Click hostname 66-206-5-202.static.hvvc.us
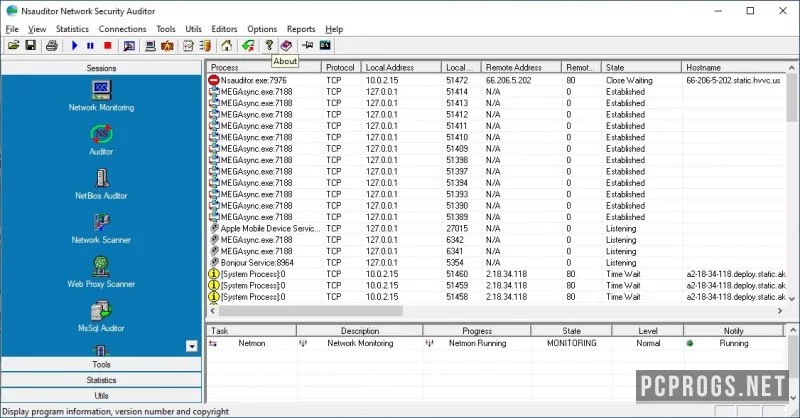This screenshot has width=800, height=418. (733, 80)
